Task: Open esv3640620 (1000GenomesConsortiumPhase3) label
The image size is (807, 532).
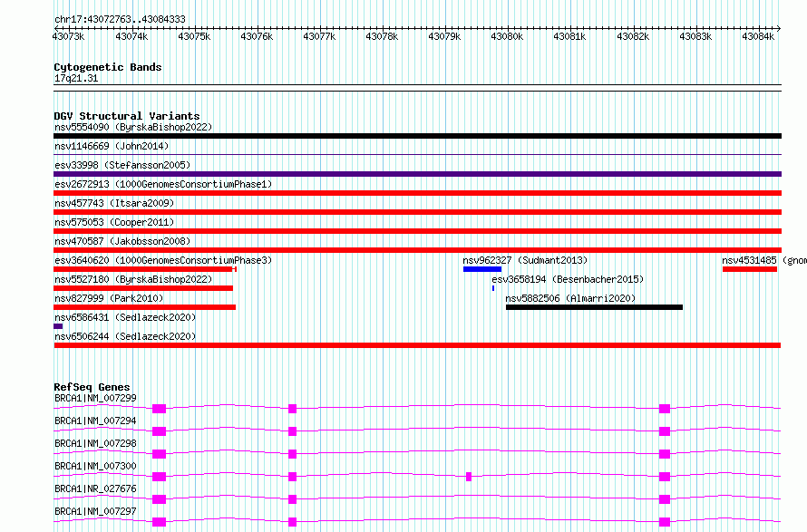Action: click(163, 260)
